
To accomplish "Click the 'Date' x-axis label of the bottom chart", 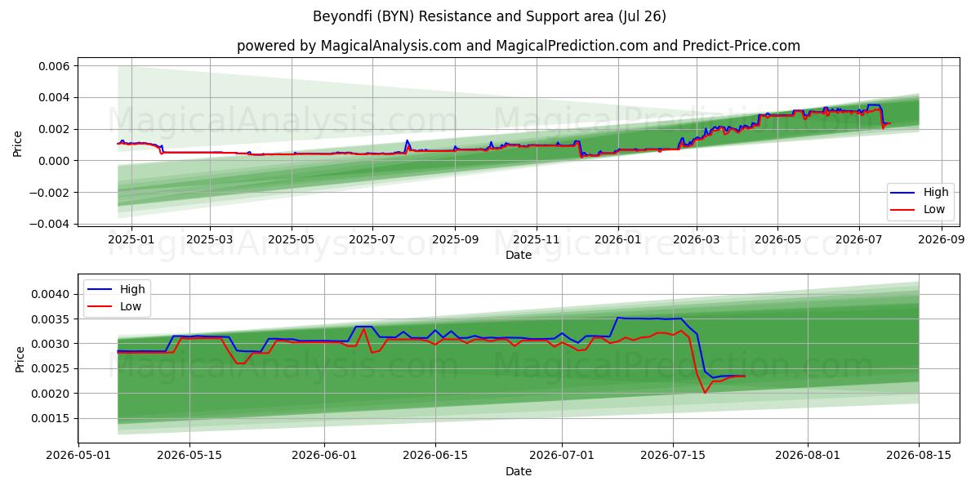I will click(x=519, y=472).
